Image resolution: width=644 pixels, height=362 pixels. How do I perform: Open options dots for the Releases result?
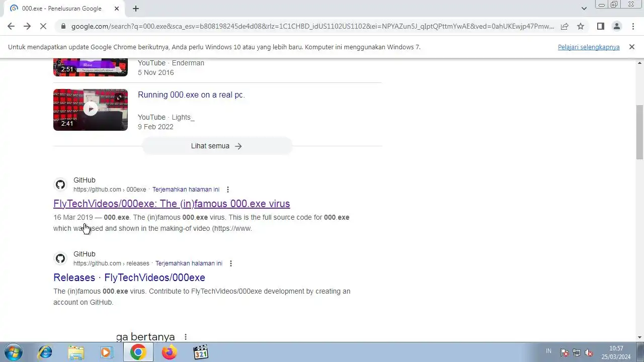(x=231, y=263)
